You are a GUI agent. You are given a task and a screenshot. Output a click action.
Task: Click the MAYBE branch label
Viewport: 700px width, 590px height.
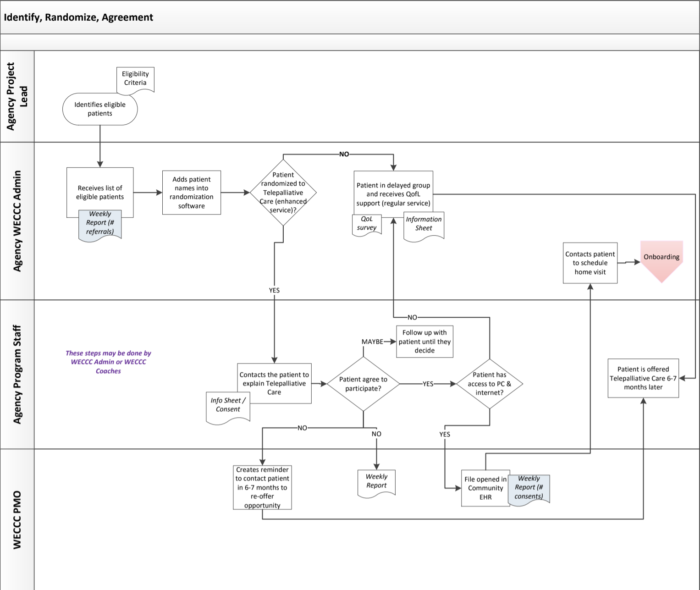[372, 341]
